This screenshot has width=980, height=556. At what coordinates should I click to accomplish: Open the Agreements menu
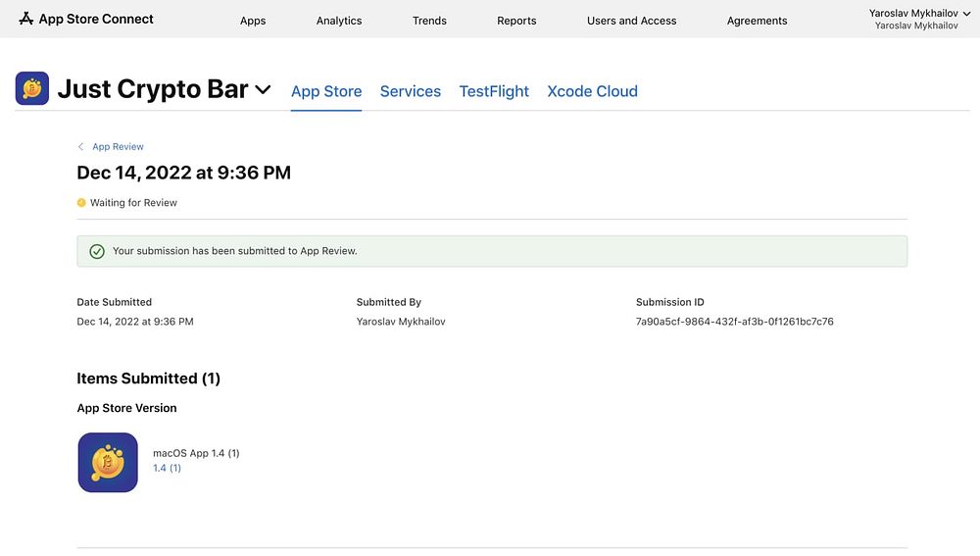tap(757, 21)
